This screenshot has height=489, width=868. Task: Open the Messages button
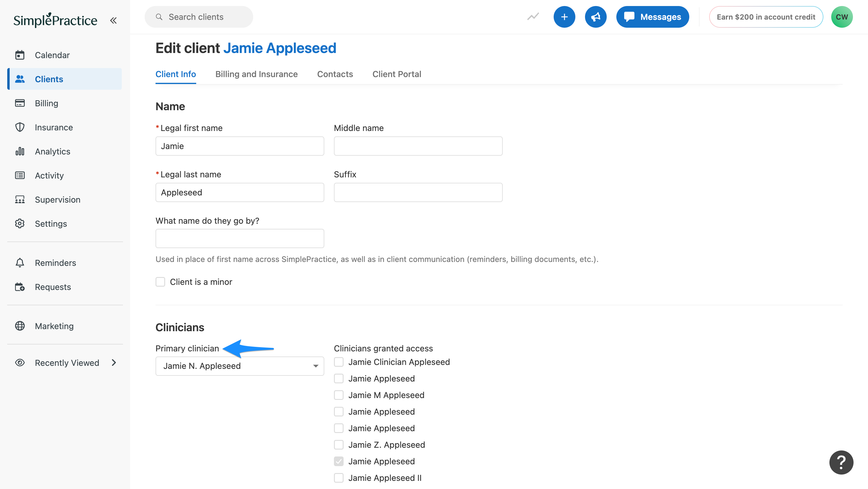pos(652,17)
